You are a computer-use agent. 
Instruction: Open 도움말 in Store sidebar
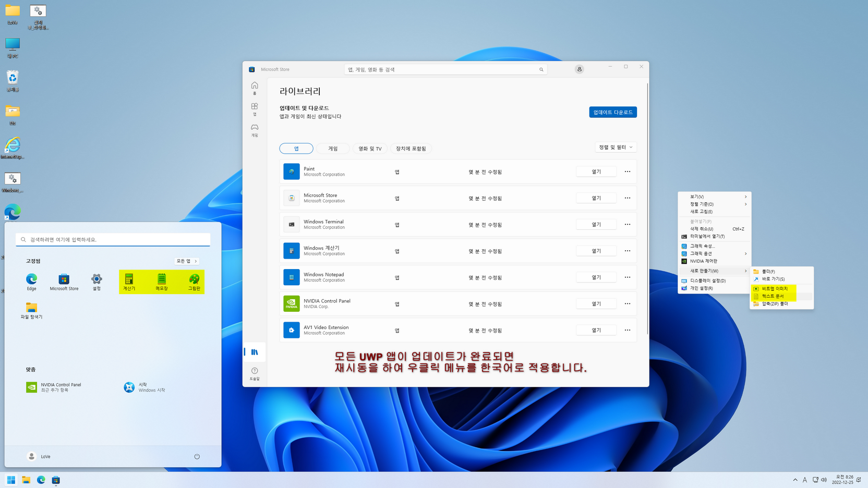tap(255, 374)
